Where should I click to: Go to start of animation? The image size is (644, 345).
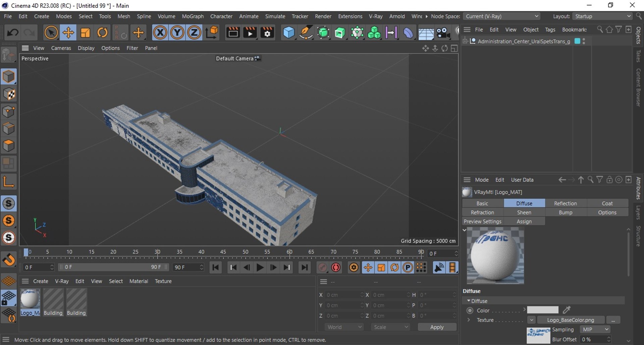[x=216, y=267]
